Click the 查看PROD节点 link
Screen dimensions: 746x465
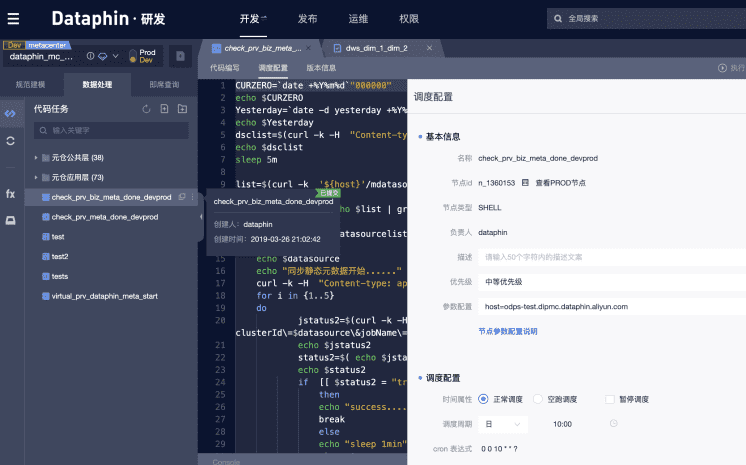point(560,183)
